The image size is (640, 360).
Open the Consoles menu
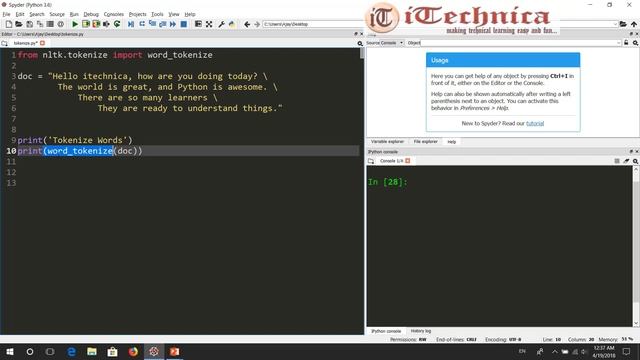pyautogui.click(x=113, y=14)
